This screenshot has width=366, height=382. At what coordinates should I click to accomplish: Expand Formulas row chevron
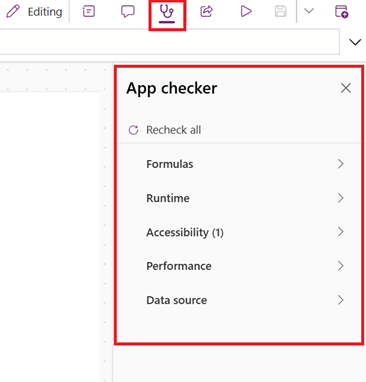(340, 164)
